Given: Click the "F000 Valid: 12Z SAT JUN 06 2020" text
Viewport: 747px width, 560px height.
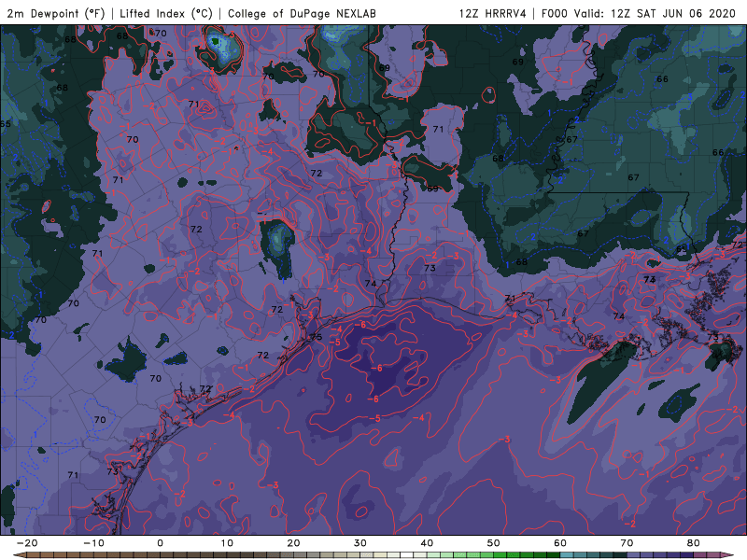Looking at the screenshot, I should tap(639, 13).
